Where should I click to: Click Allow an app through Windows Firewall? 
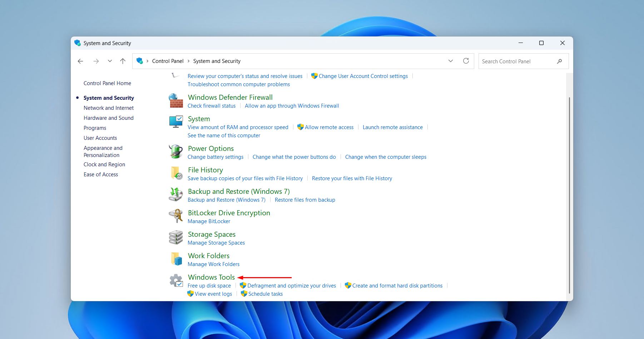[x=292, y=106]
